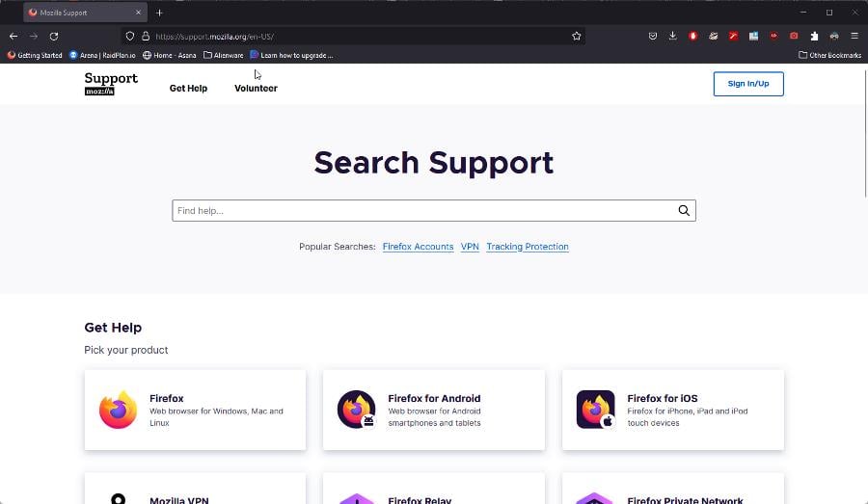Open the Home - Asana bookmark
The width and height of the screenshot is (868, 504).
170,55
